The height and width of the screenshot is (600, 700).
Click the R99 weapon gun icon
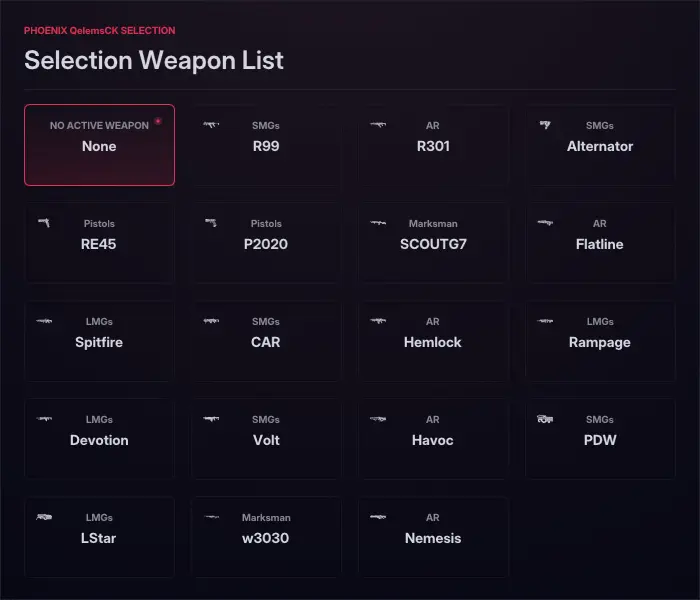pos(211,125)
